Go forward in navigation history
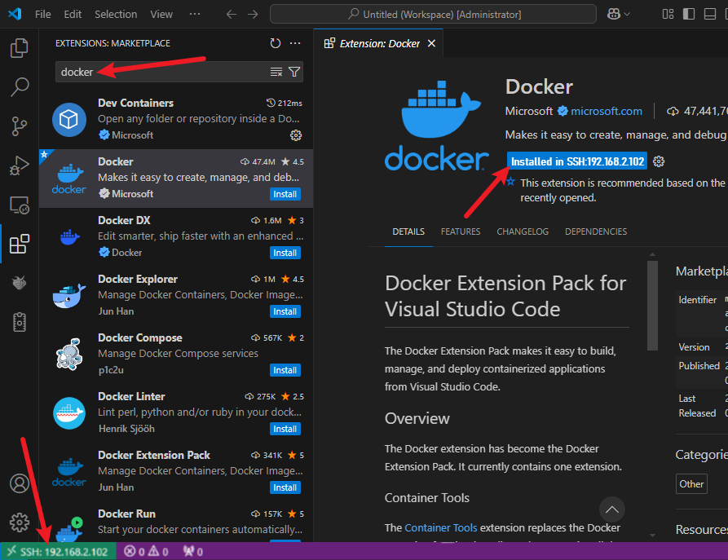Image resolution: width=728 pixels, height=560 pixels. (253, 15)
